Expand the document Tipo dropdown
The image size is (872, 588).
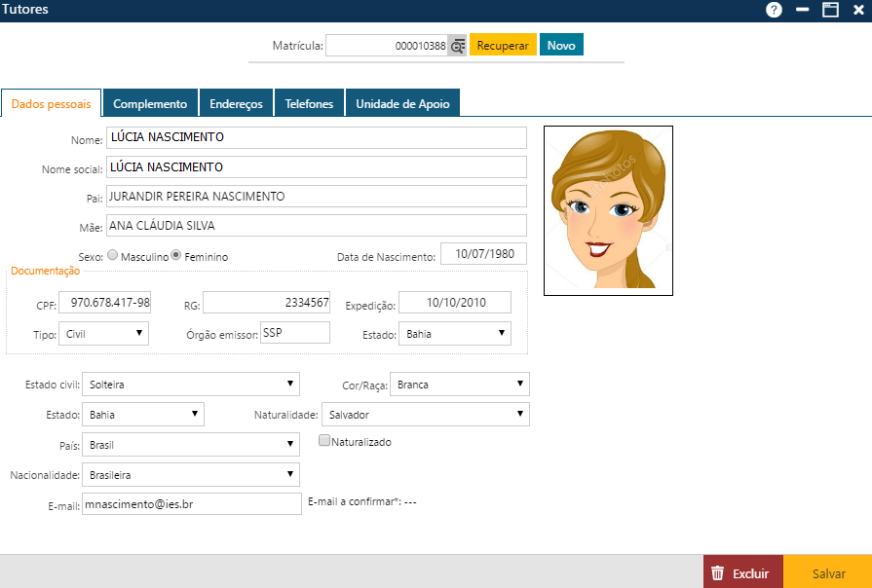point(103,334)
